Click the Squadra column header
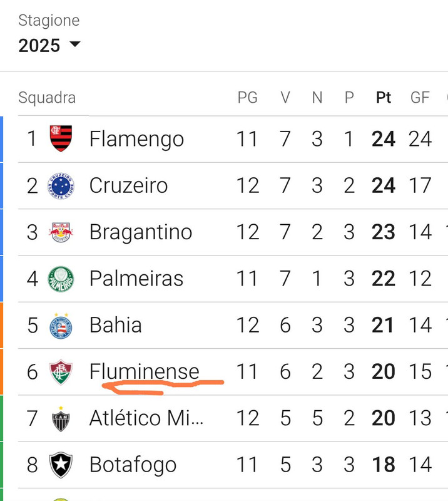This screenshot has height=501, width=448. point(47,98)
